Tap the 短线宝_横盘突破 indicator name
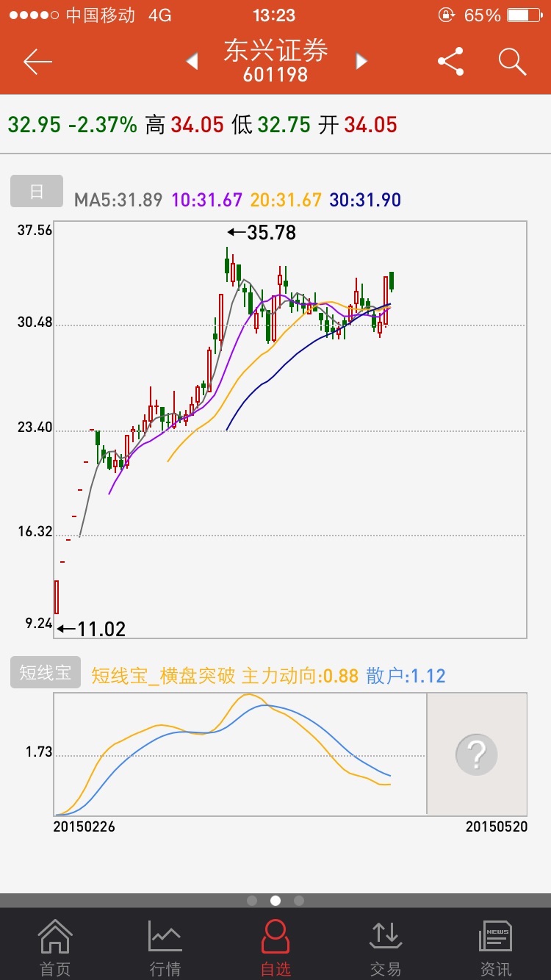551x980 pixels. pyautogui.click(x=163, y=676)
